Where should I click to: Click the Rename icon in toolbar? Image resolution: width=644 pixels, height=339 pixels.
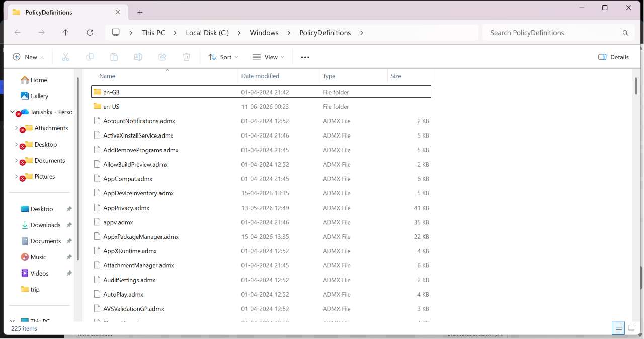(138, 57)
